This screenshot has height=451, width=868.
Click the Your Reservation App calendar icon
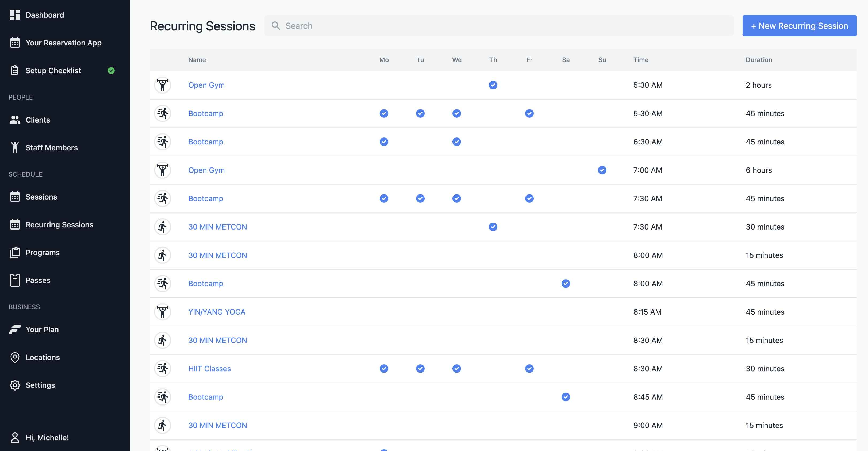click(15, 43)
